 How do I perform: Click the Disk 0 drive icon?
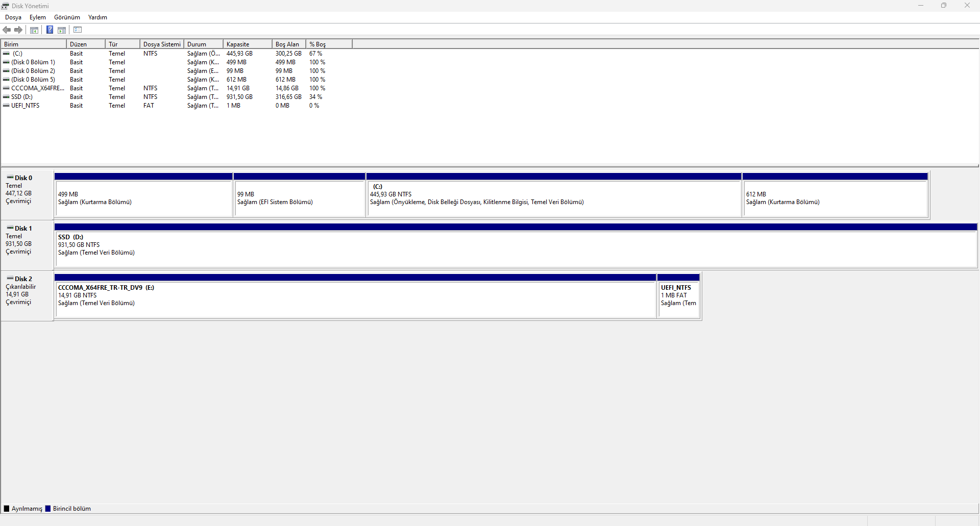point(10,178)
